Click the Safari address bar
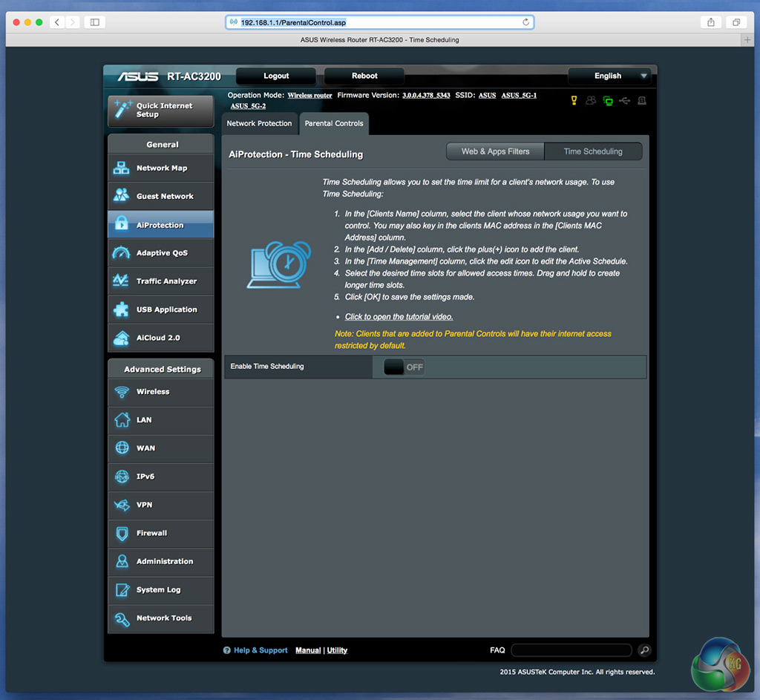This screenshot has width=760, height=700. click(x=379, y=22)
